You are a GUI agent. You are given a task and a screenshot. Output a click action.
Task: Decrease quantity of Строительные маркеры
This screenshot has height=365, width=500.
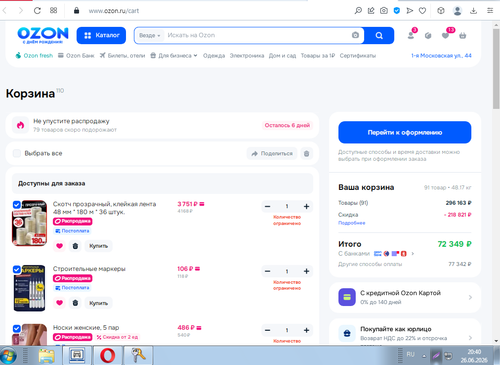point(267,271)
